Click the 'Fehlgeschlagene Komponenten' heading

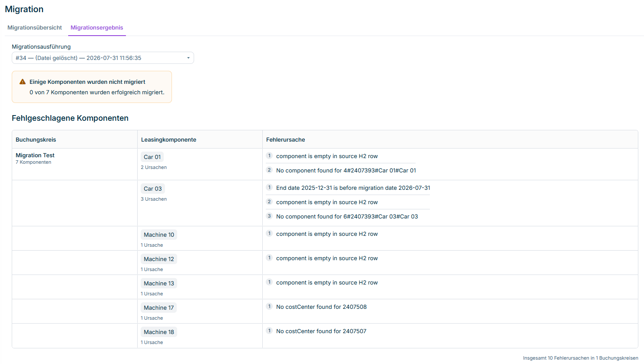tap(70, 118)
